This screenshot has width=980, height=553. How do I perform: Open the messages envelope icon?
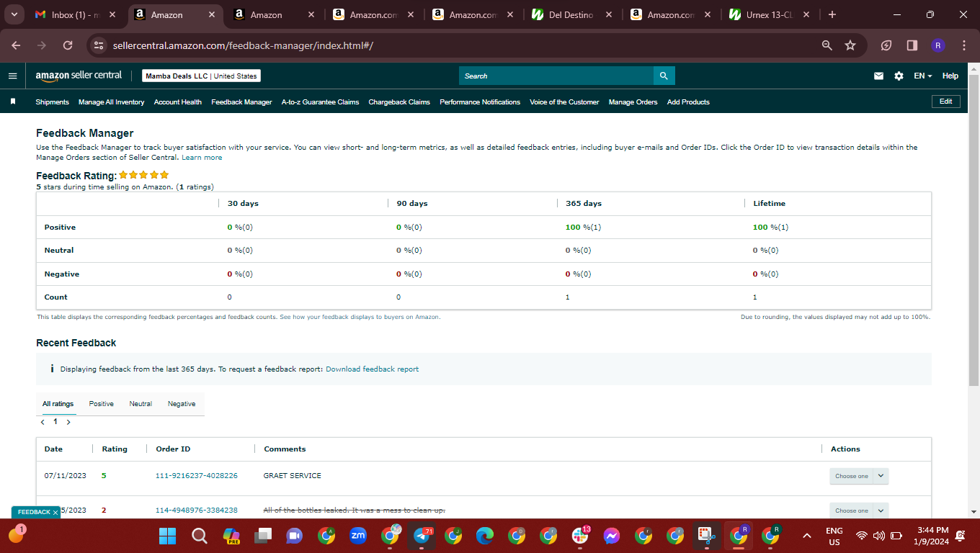coord(878,76)
